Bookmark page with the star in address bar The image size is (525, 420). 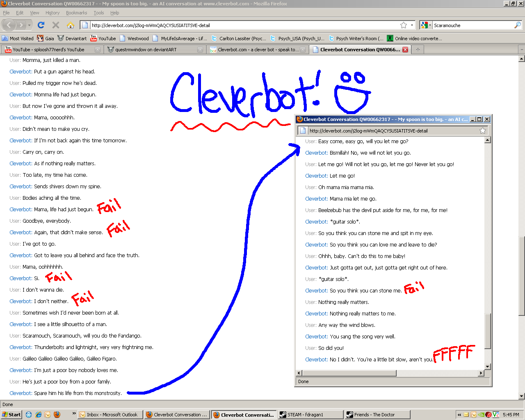[404, 25]
